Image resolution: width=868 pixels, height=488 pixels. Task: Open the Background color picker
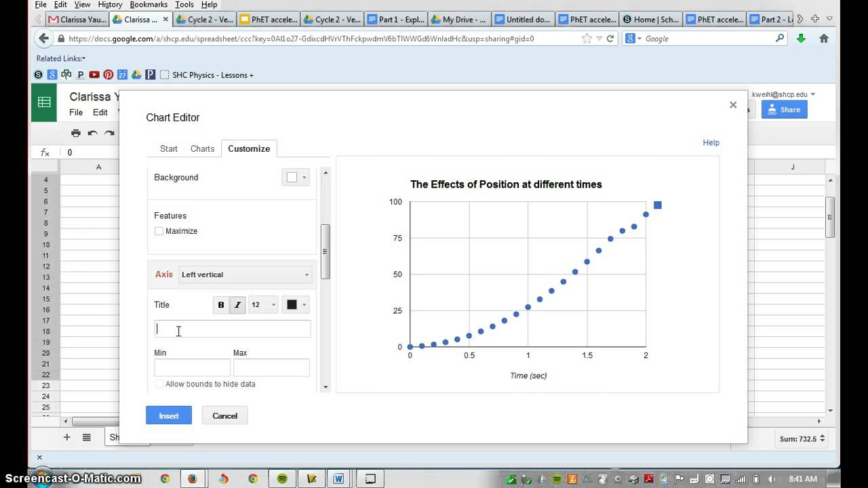[296, 178]
